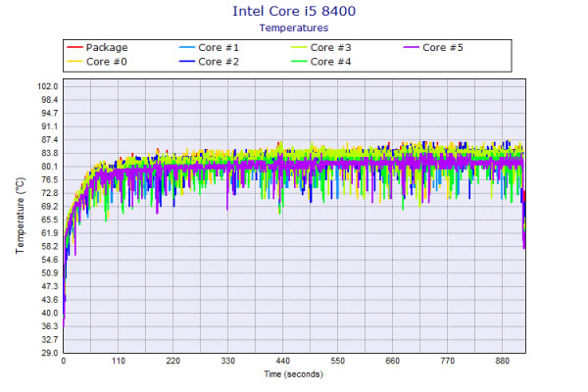
Task: Click the 110 x-axis tick label
Action: click(x=119, y=361)
